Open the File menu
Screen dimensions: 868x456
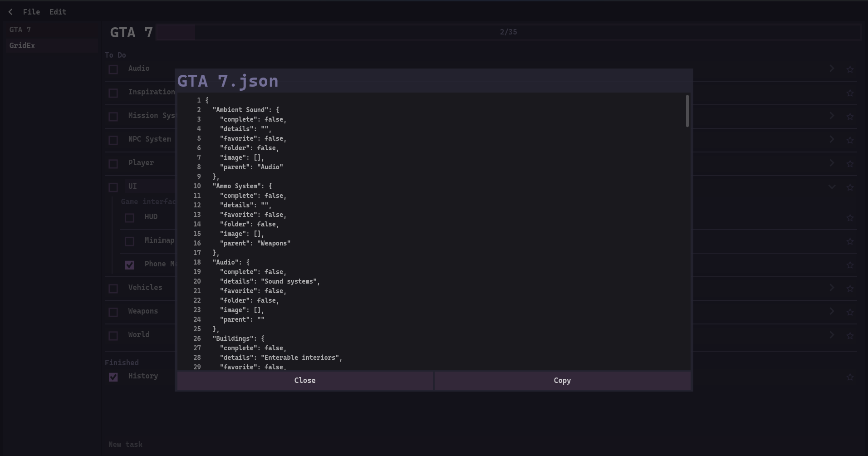point(31,12)
